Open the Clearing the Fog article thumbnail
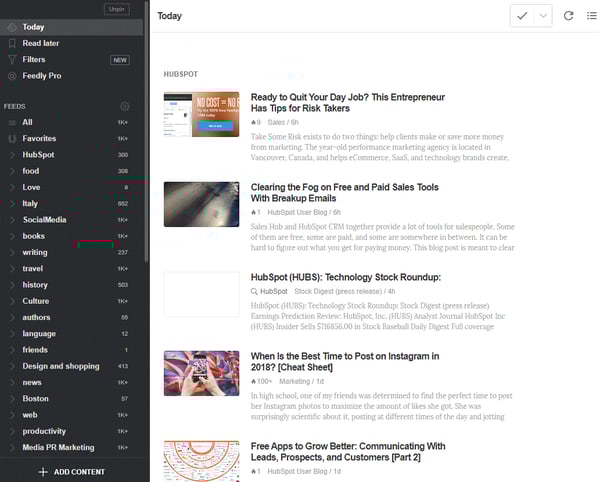 (x=201, y=204)
